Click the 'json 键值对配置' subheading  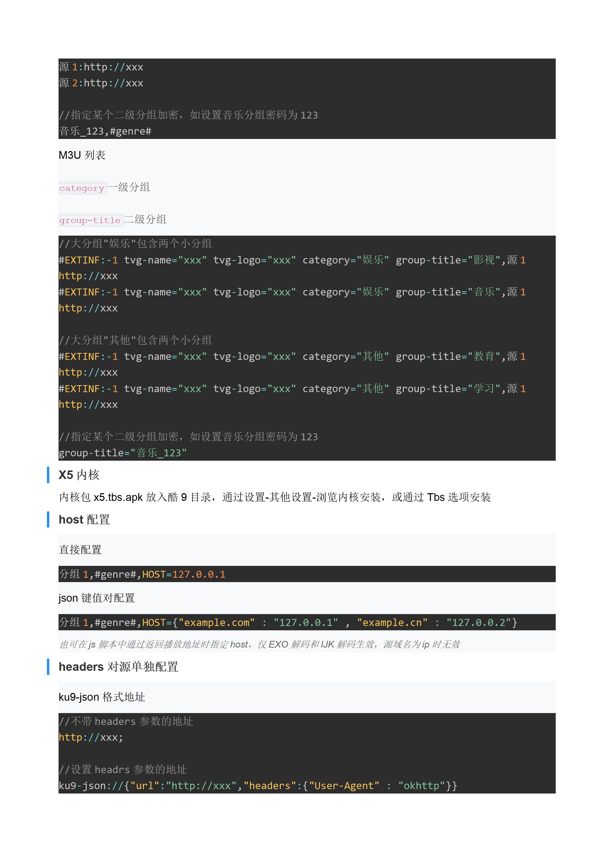pyautogui.click(x=97, y=598)
